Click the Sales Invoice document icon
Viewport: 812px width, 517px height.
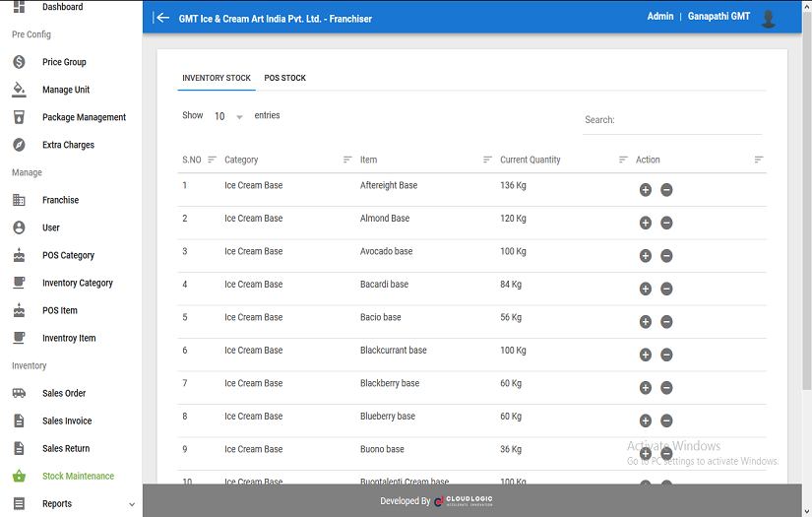(19, 420)
